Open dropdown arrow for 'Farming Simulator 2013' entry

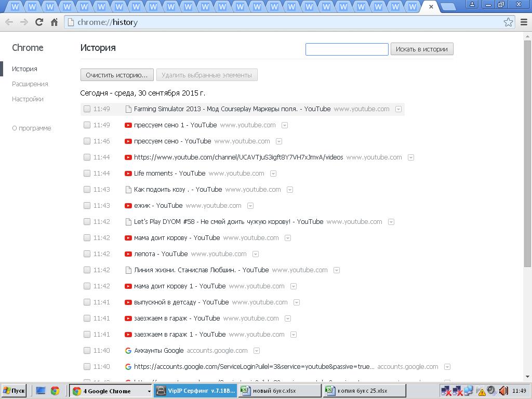[398, 109]
